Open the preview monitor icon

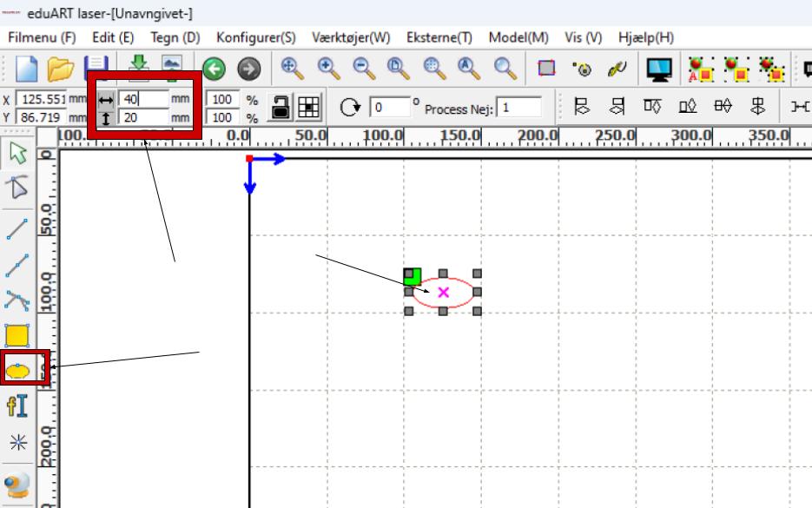tap(659, 69)
